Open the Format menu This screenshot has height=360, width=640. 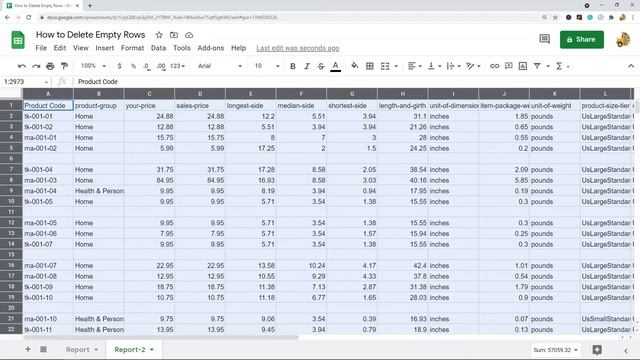(x=133, y=48)
